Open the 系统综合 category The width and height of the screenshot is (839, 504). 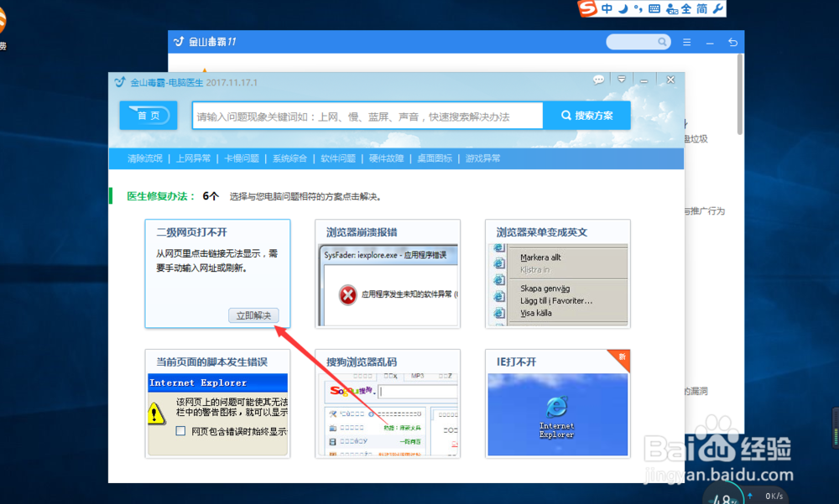click(x=289, y=158)
